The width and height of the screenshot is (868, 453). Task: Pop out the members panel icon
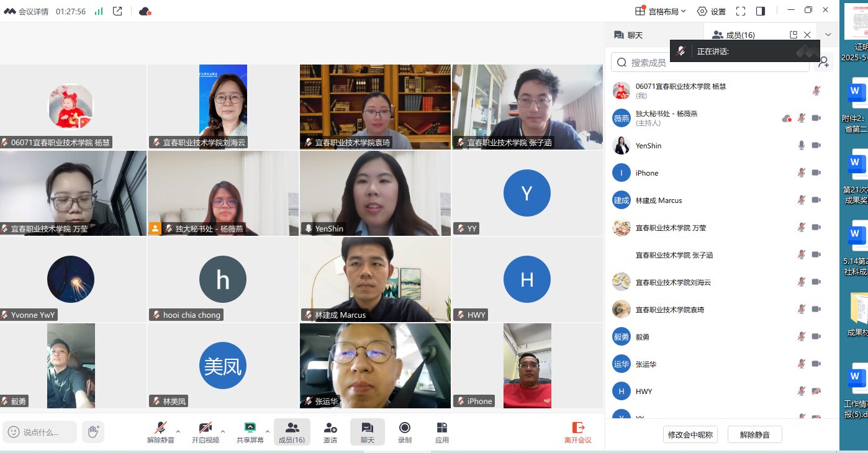(x=793, y=35)
